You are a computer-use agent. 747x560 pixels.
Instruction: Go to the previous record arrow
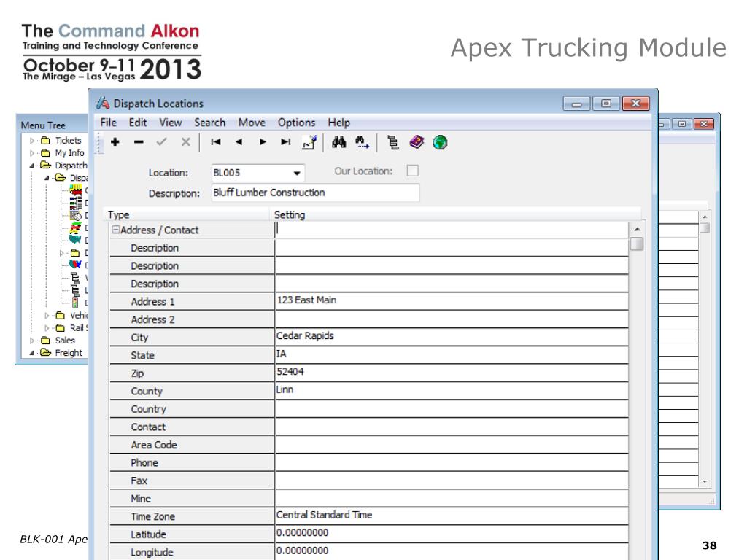click(239, 142)
